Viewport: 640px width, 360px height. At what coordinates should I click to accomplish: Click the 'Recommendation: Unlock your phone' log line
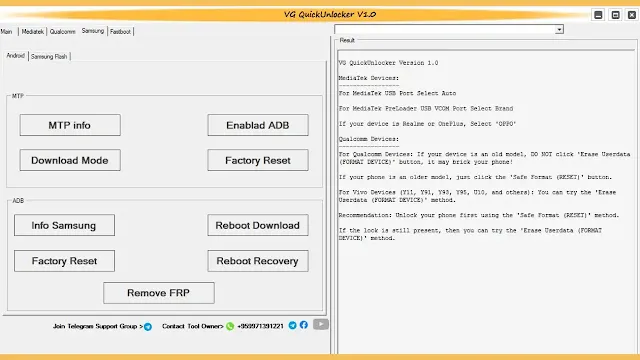(478, 215)
